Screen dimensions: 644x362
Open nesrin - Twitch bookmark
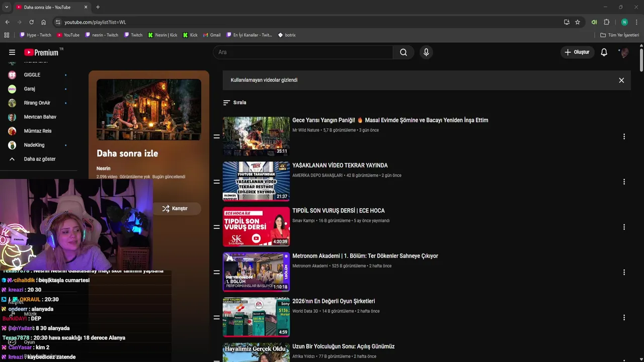tap(102, 35)
